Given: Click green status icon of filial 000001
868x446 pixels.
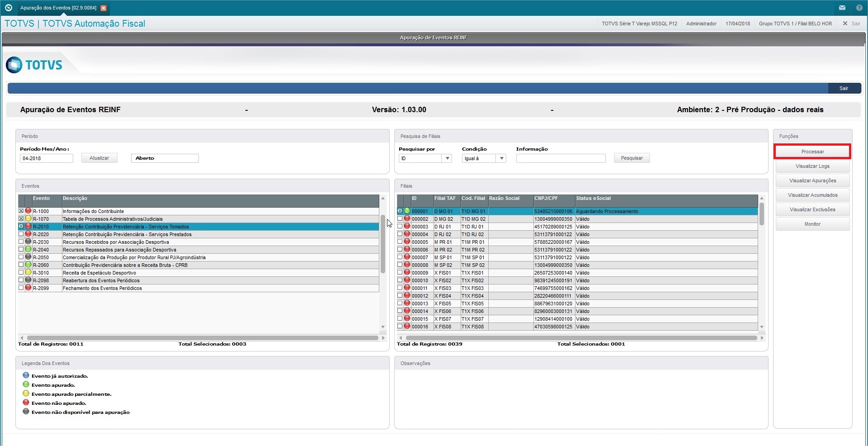Looking at the screenshot, I should pos(407,211).
